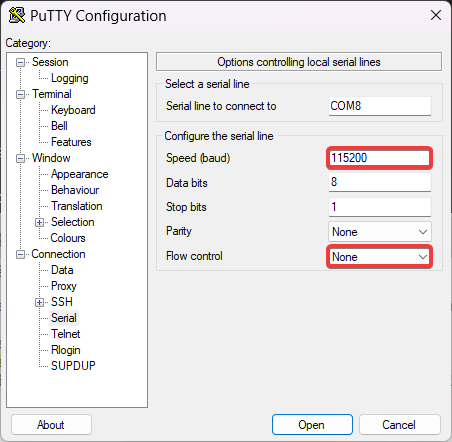The width and height of the screenshot is (452, 442).
Task: Collapse the Window tree node
Action: pyautogui.click(x=20, y=158)
